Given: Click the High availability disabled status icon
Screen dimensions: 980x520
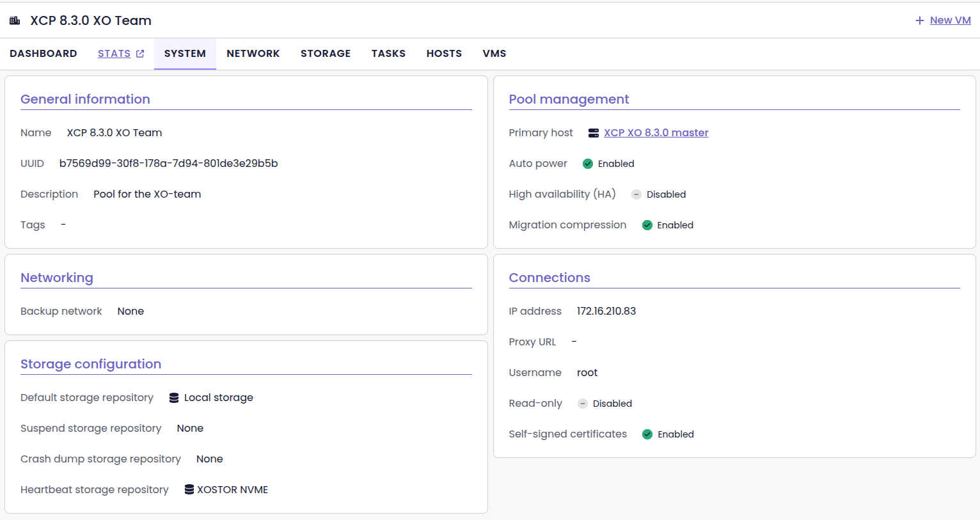Looking at the screenshot, I should pyautogui.click(x=636, y=194).
